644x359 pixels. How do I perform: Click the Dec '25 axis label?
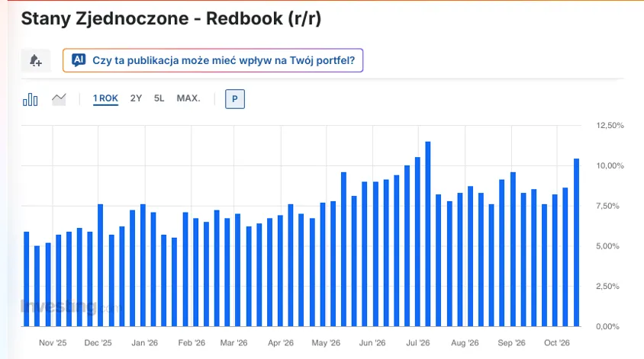[x=98, y=342]
